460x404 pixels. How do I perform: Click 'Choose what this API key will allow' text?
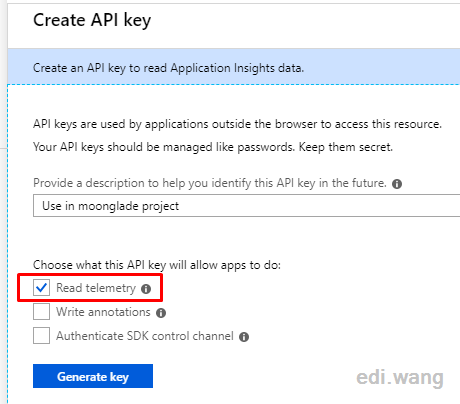pyautogui.click(x=157, y=265)
